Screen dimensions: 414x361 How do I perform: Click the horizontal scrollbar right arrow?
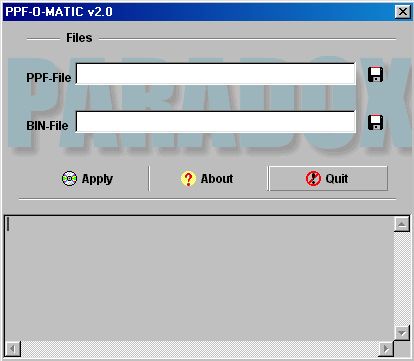[386, 349]
